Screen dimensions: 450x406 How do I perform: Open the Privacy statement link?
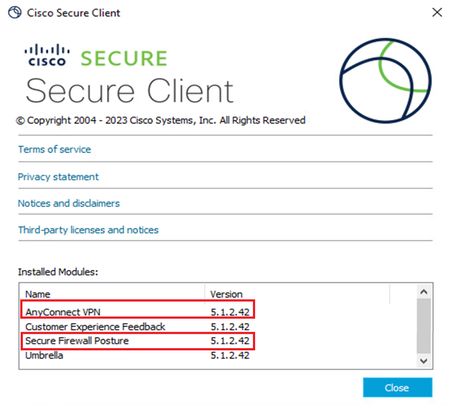[x=58, y=177]
